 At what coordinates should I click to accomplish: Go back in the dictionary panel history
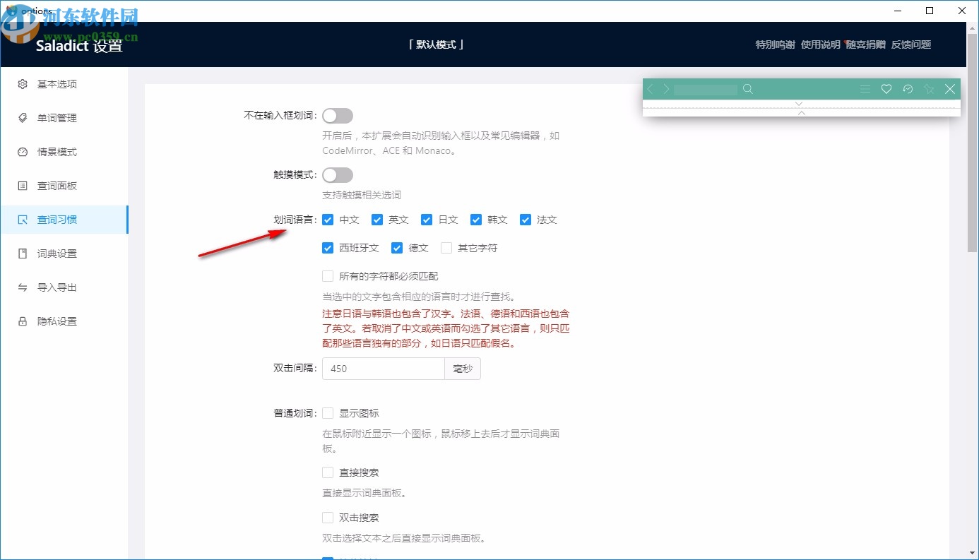click(x=651, y=89)
